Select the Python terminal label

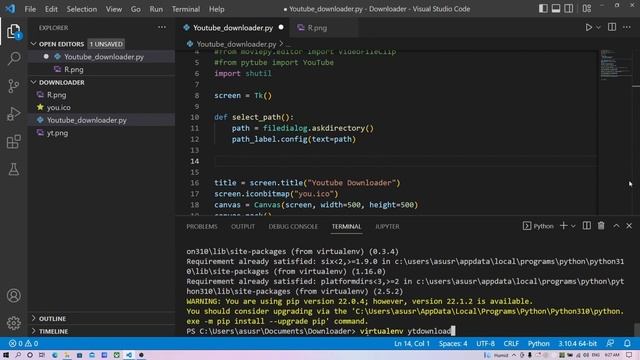[538, 226]
